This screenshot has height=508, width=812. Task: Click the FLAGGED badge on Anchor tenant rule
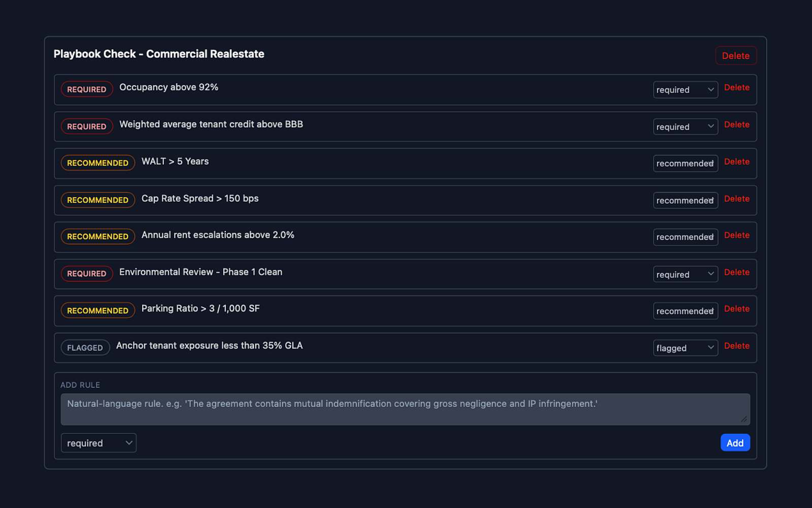click(x=85, y=347)
